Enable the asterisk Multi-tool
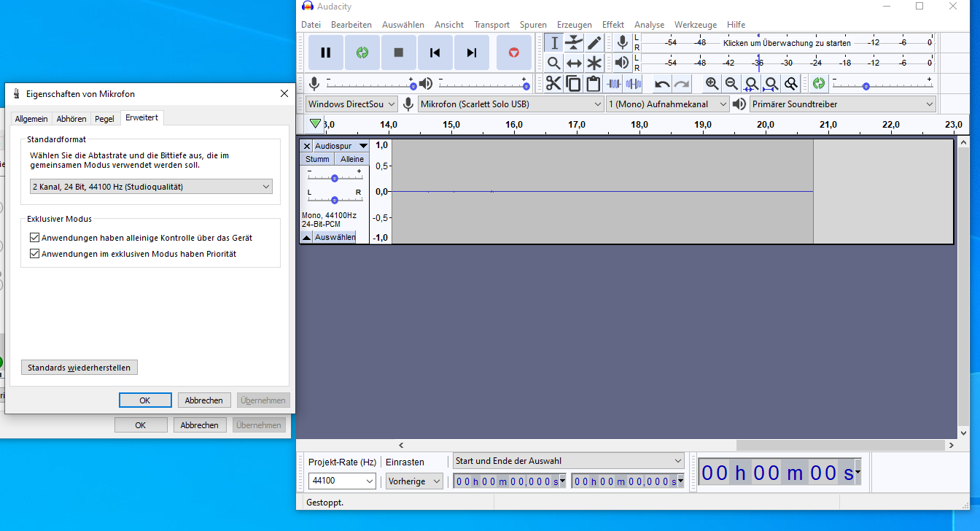The height and width of the screenshot is (531, 980). tap(594, 63)
